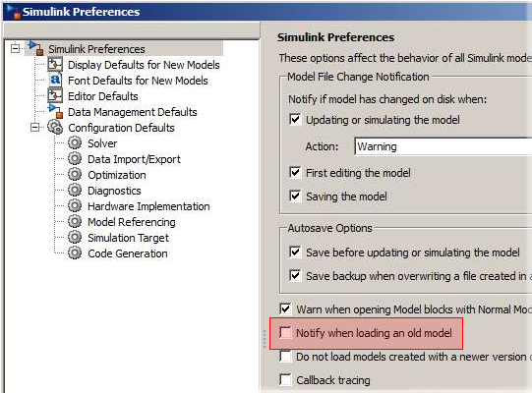This screenshot has width=532, height=393.
Task: Toggle the Callback tracing checkbox
Action: click(285, 380)
